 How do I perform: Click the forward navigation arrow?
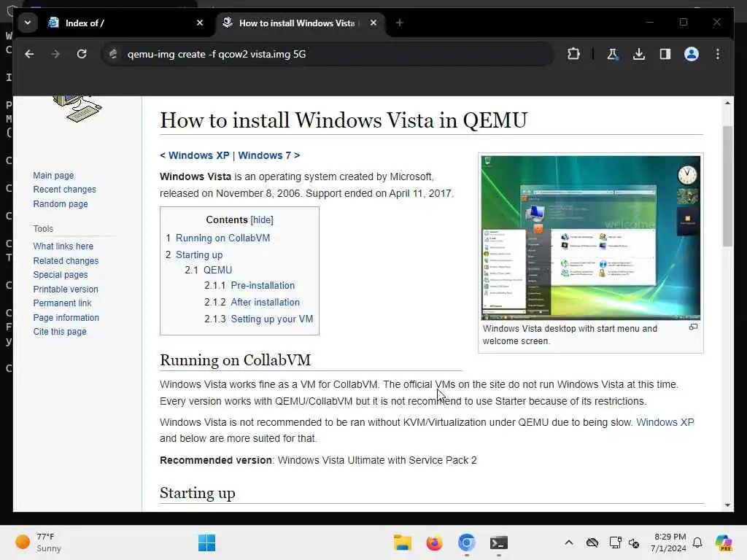(x=55, y=54)
